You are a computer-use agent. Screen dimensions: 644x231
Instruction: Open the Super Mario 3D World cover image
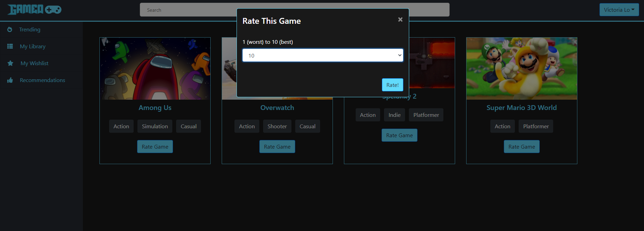(x=522, y=69)
